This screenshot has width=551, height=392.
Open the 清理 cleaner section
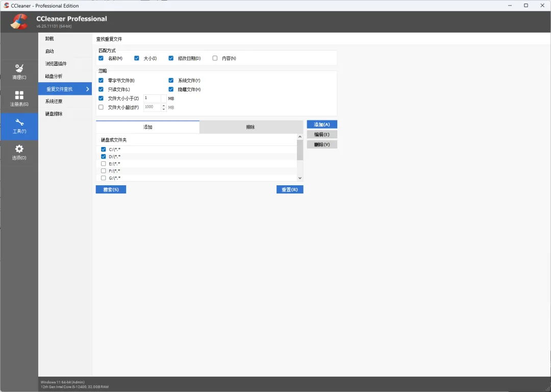[x=19, y=72]
